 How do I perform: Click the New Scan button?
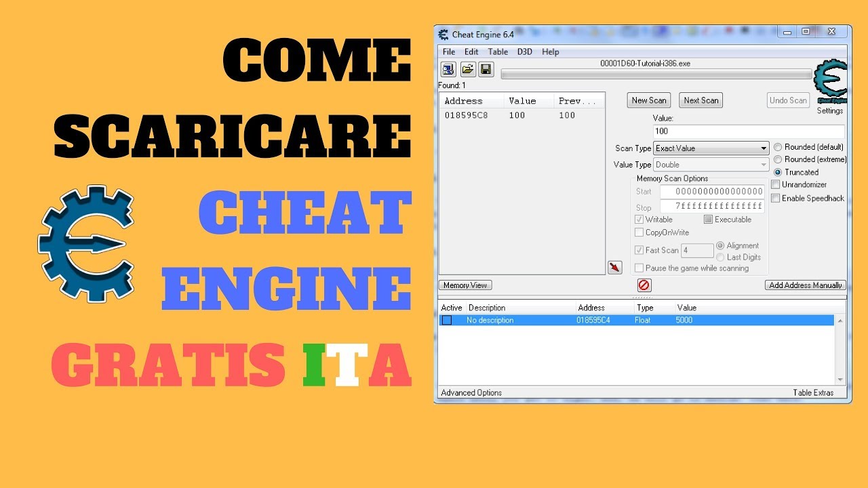pos(649,100)
